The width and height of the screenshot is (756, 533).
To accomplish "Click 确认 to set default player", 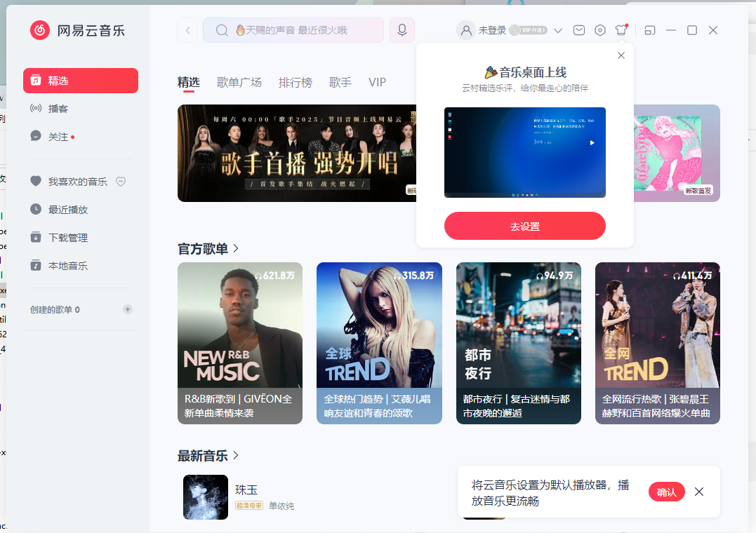I will click(x=667, y=492).
